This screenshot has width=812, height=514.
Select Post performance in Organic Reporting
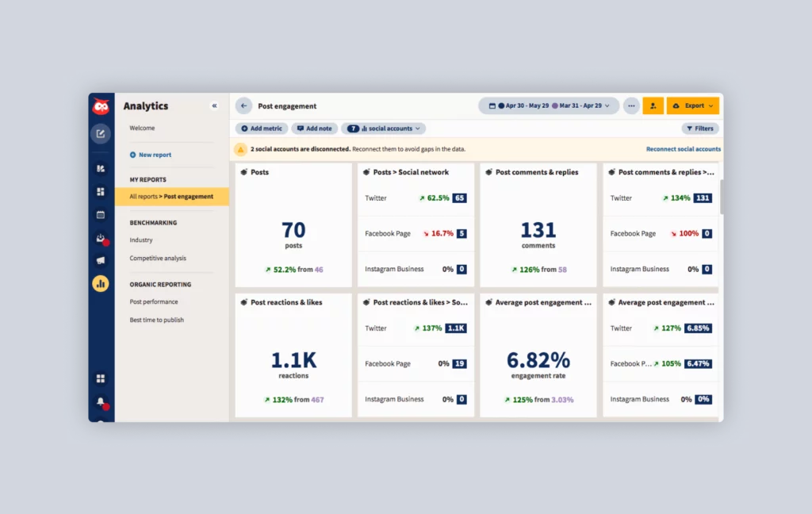pyautogui.click(x=154, y=301)
